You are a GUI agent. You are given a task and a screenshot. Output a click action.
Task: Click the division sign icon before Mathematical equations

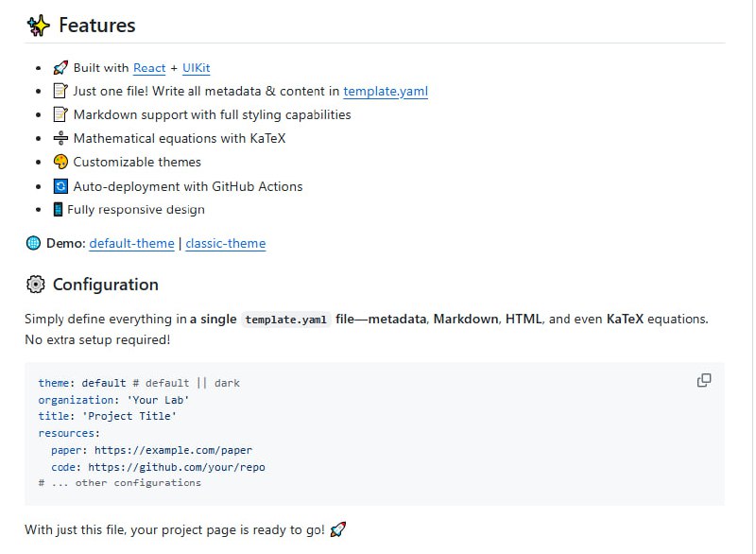(x=61, y=139)
